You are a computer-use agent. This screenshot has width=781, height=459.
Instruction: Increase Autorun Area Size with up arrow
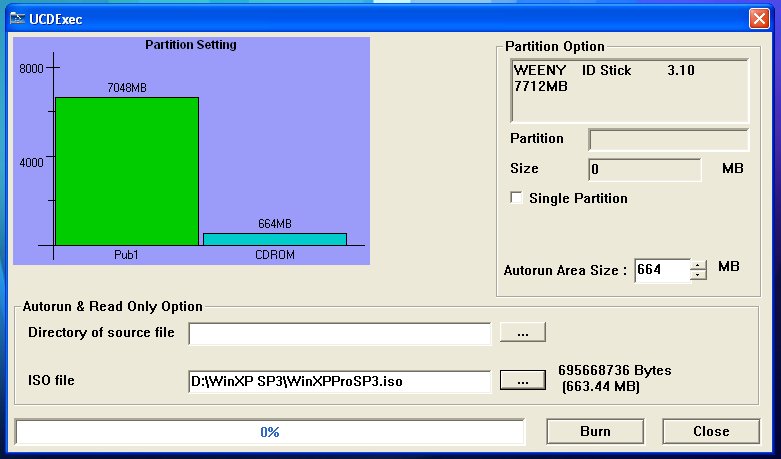[x=698, y=265]
